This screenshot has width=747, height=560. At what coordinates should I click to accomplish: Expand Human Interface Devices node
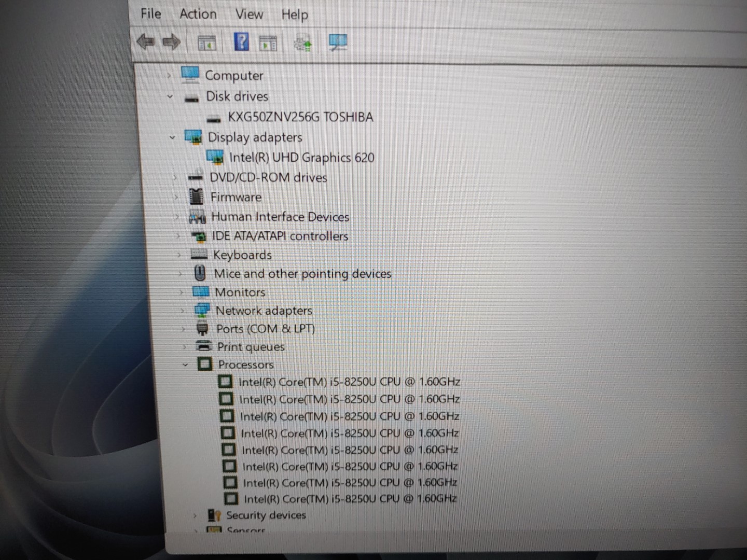click(x=177, y=217)
